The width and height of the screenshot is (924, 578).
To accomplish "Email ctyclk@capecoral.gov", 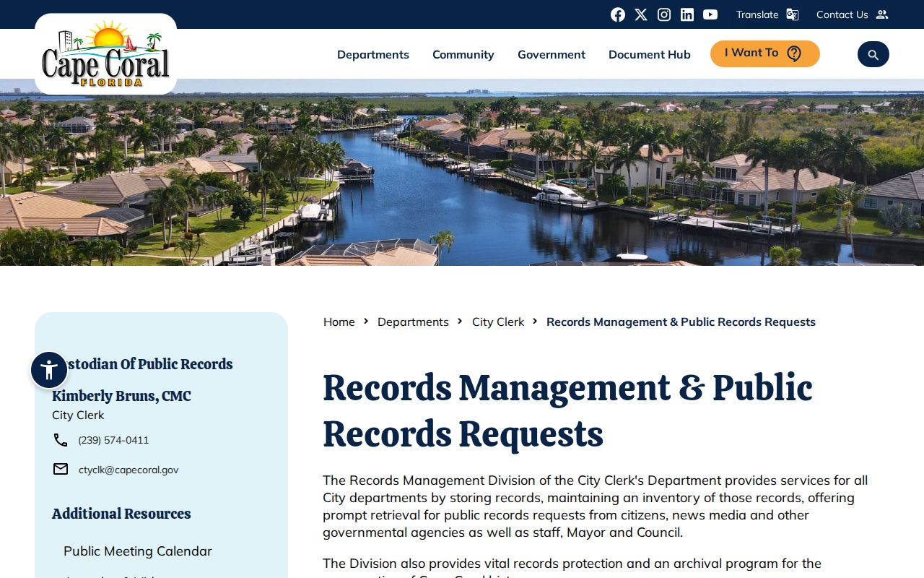I will pos(128,470).
